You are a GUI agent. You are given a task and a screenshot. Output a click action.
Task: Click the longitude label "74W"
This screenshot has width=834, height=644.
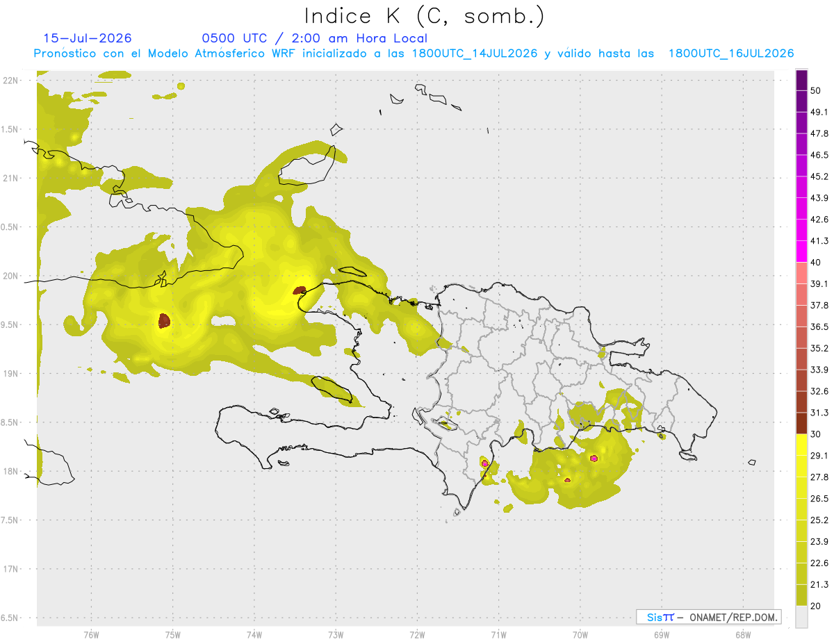coord(254,635)
